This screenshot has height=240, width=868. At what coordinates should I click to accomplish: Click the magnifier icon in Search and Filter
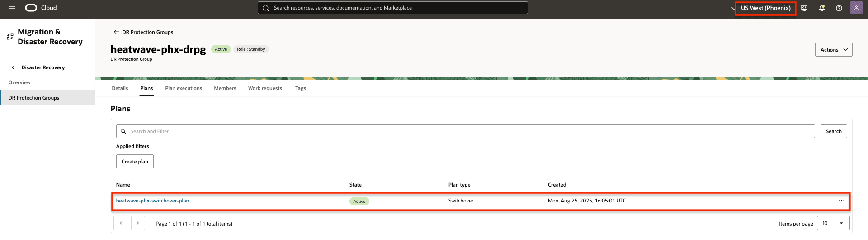click(x=123, y=131)
